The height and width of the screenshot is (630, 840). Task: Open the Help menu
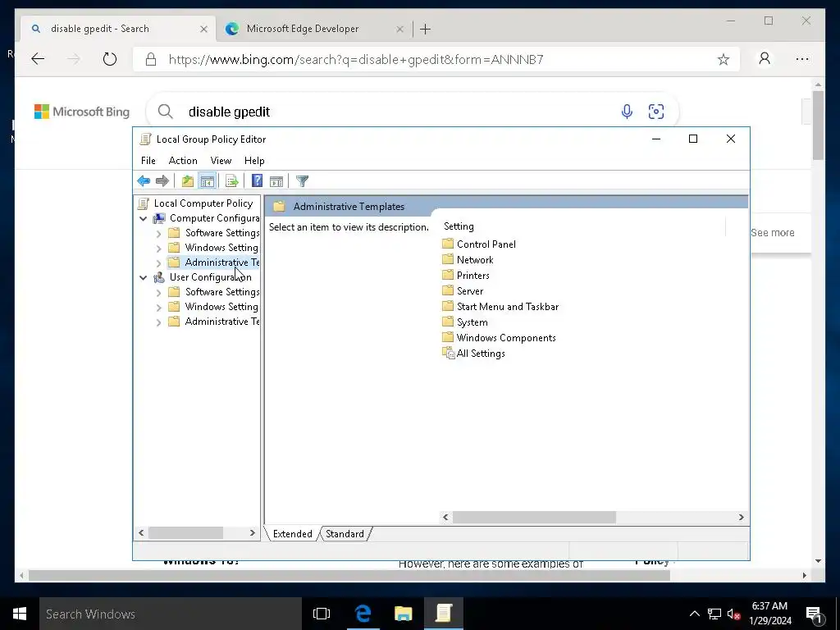click(x=254, y=161)
